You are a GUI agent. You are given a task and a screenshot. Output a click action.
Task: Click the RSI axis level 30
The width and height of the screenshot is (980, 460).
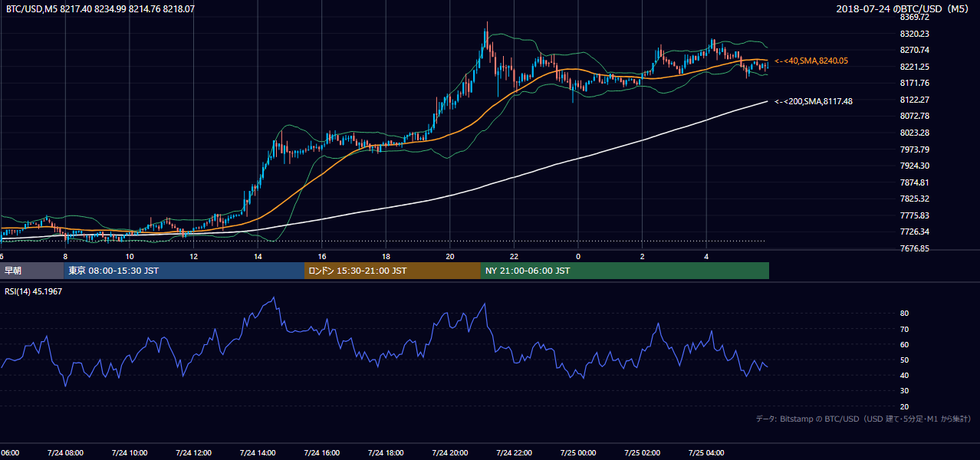pyautogui.click(x=904, y=391)
